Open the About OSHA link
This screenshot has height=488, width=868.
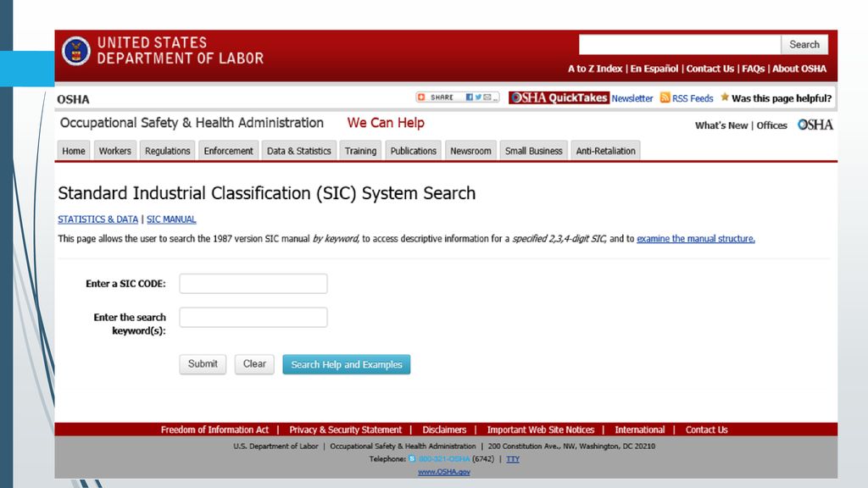click(799, 69)
